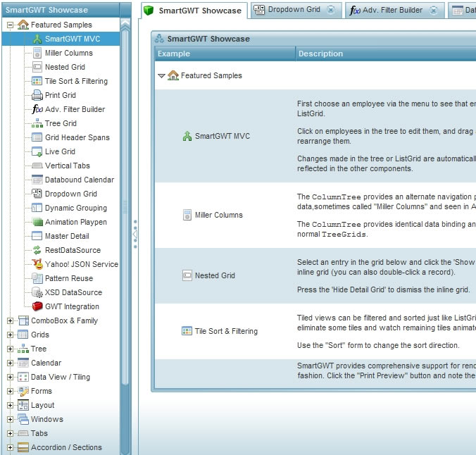The width and height of the screenshot is (476, 455).
Task: Click the Databound Calendar icon
Action: click(x=37, y=180)
